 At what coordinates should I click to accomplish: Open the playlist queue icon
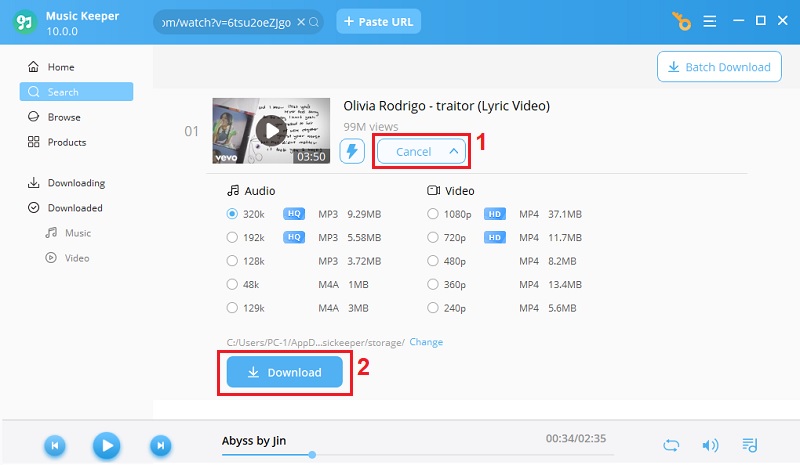pos(749,445)
